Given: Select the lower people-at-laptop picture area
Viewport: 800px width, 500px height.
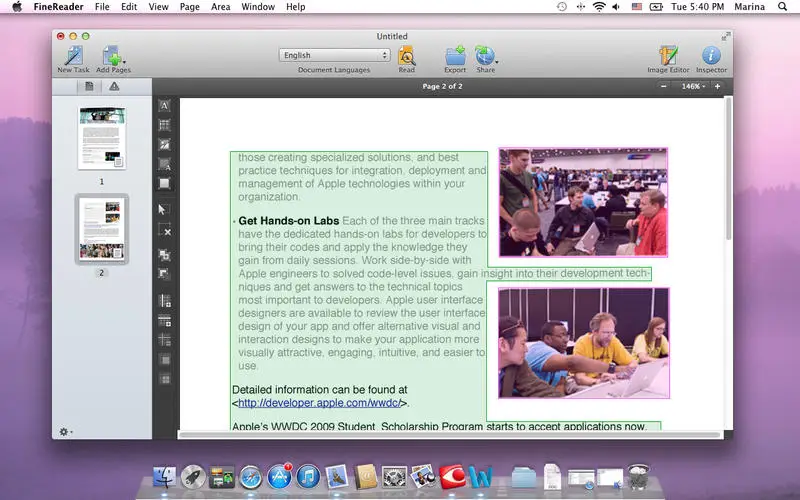Looking at the screenshot, I should point(584,343).
